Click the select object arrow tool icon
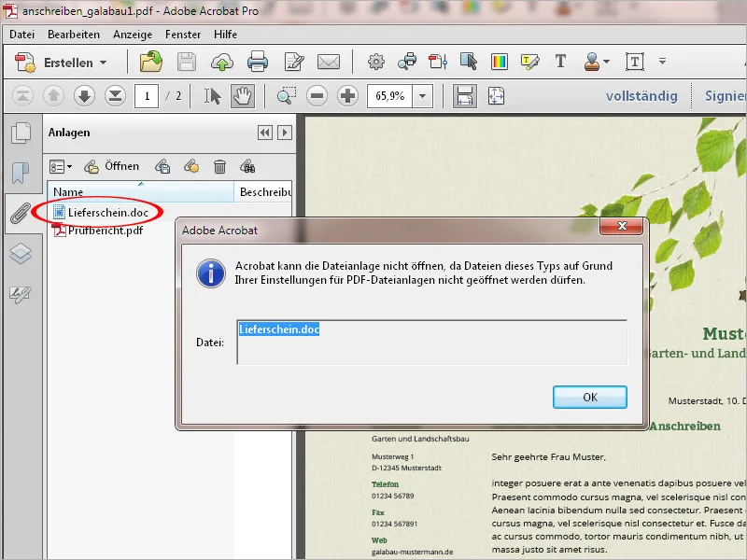The width and height of the screenshot is (747, 560). click(x=469, y=62)
